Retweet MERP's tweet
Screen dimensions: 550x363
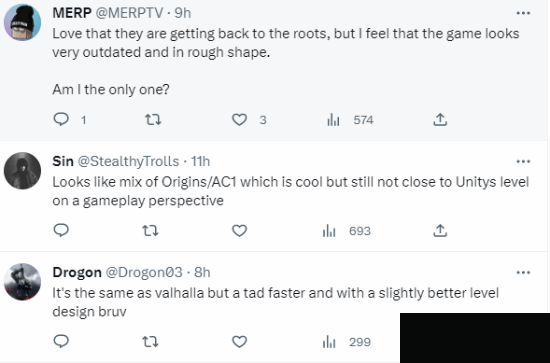click(153, 120)
